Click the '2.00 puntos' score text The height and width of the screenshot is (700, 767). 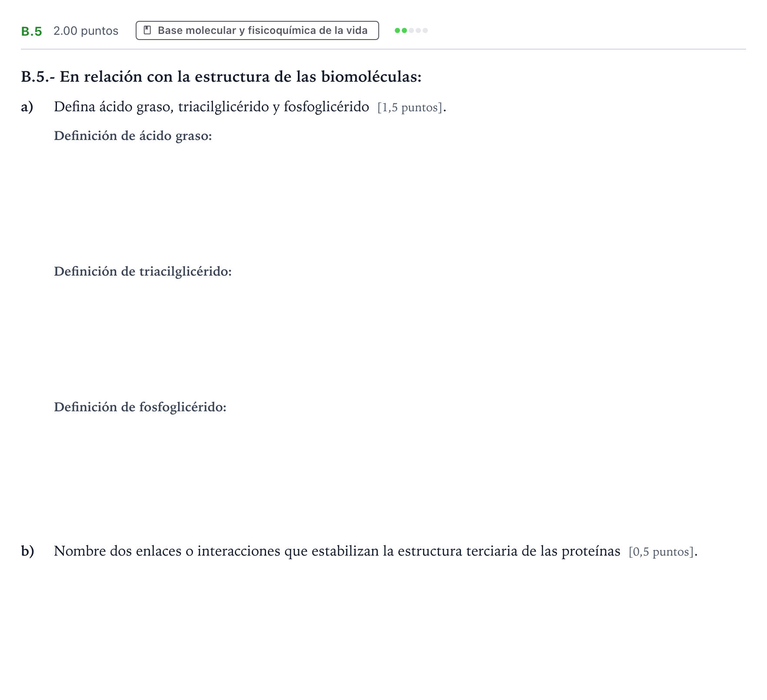(86, 31)
